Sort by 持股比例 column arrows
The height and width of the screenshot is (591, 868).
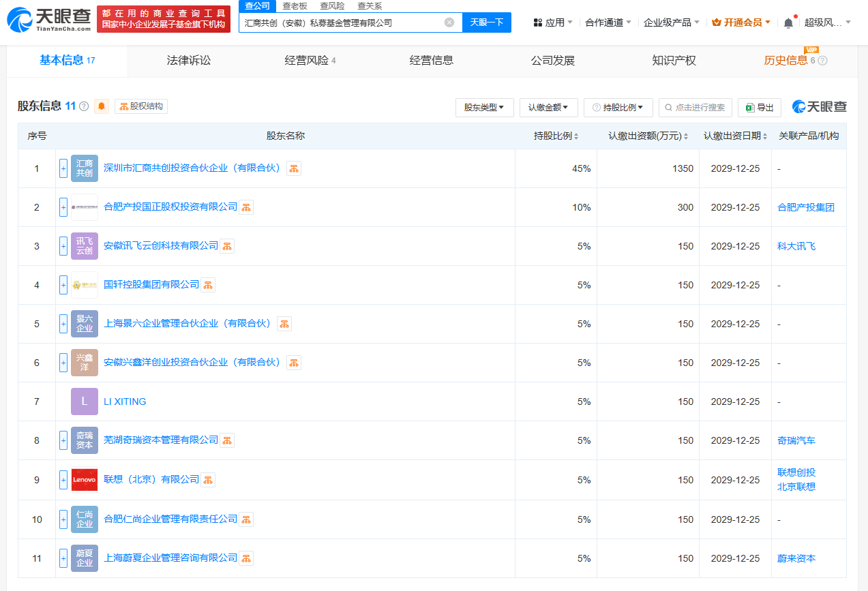(576, 136)
